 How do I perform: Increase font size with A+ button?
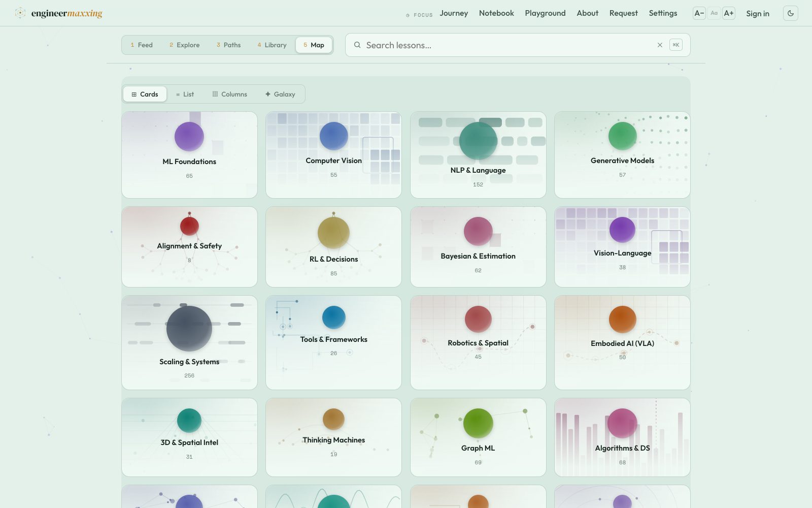tap(729, 13)
